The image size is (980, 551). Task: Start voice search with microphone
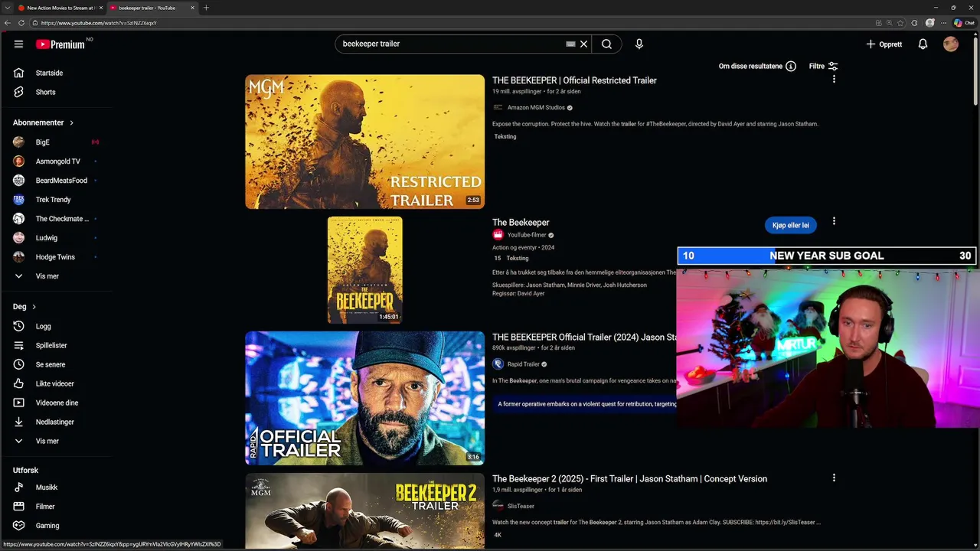(x=639, y=44)
